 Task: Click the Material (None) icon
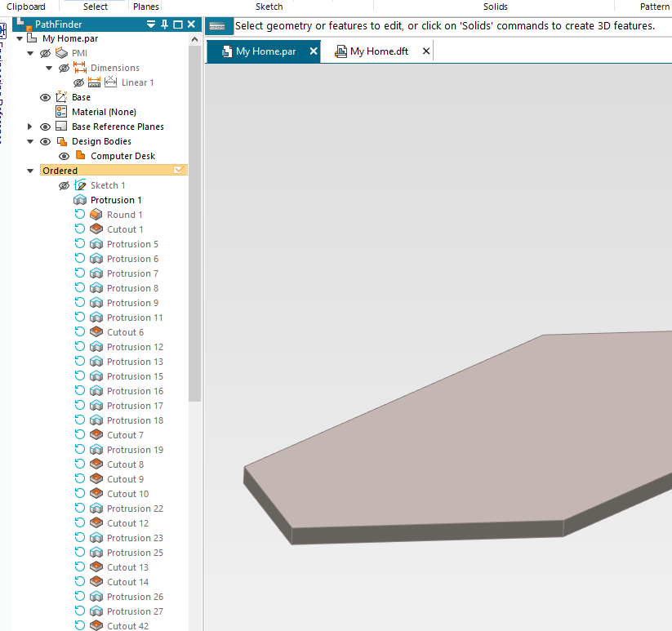click(61, 112)
